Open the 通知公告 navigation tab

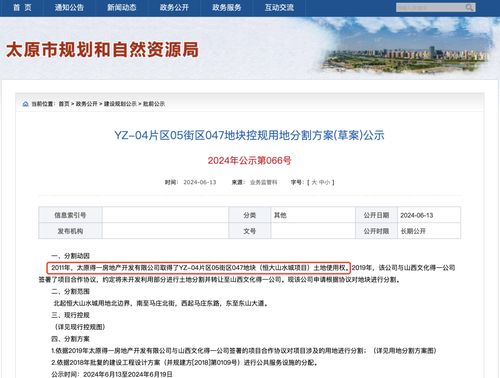(x=69, y=7)
